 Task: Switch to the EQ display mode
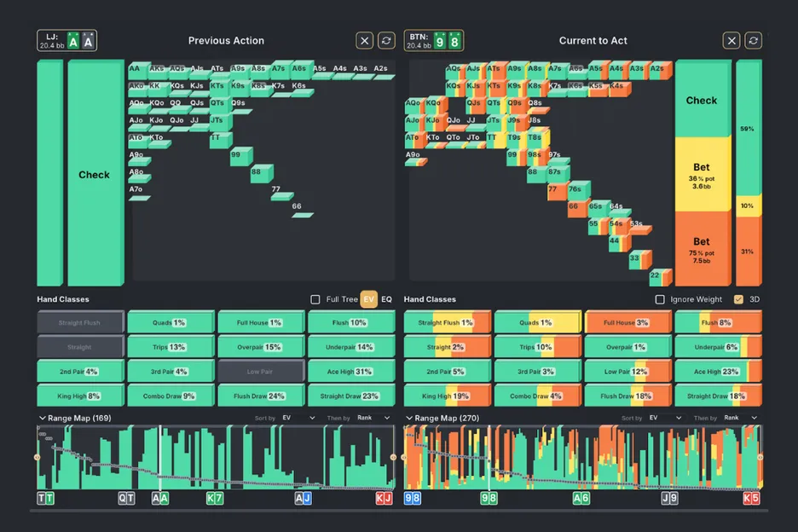(x=386, y=299)
